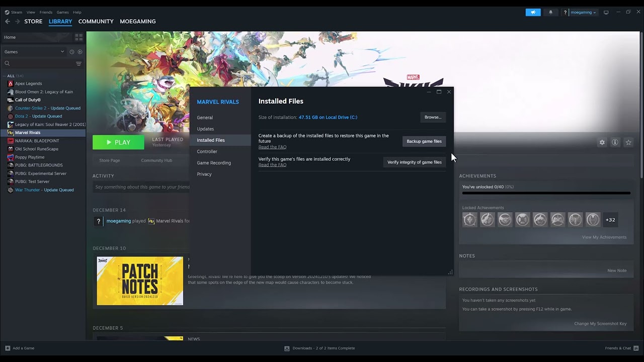644x362 pixels.
Task: Open the Games menu
Action: [x=63, y=12]
